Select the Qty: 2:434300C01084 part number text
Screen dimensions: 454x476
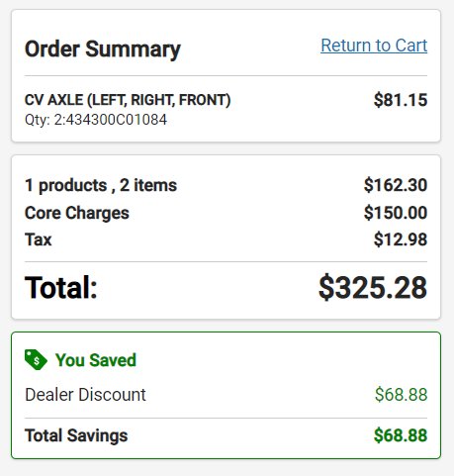[x=96, y=120]
